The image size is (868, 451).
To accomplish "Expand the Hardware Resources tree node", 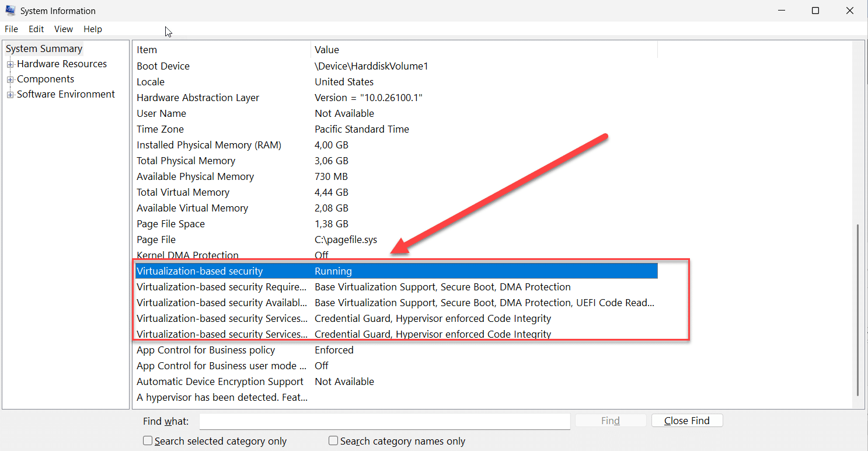I will [x=11, y=64].
